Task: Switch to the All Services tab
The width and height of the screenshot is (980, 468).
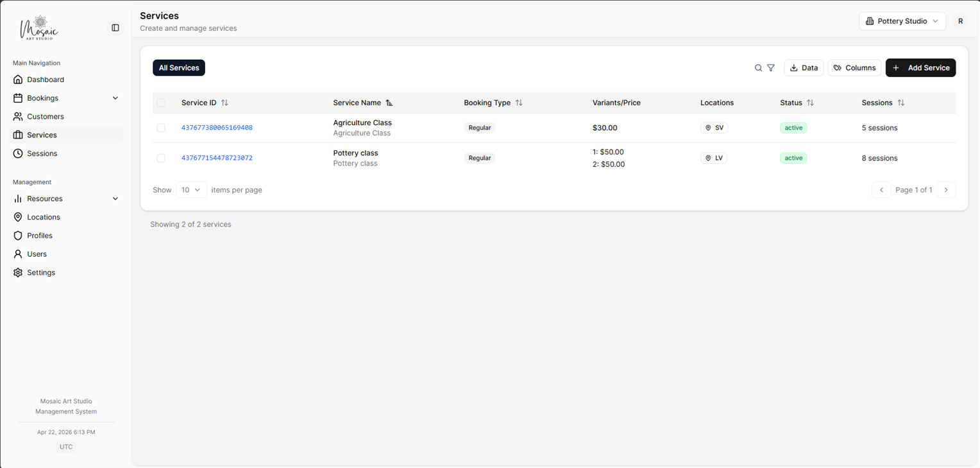Action: [179, 68]
